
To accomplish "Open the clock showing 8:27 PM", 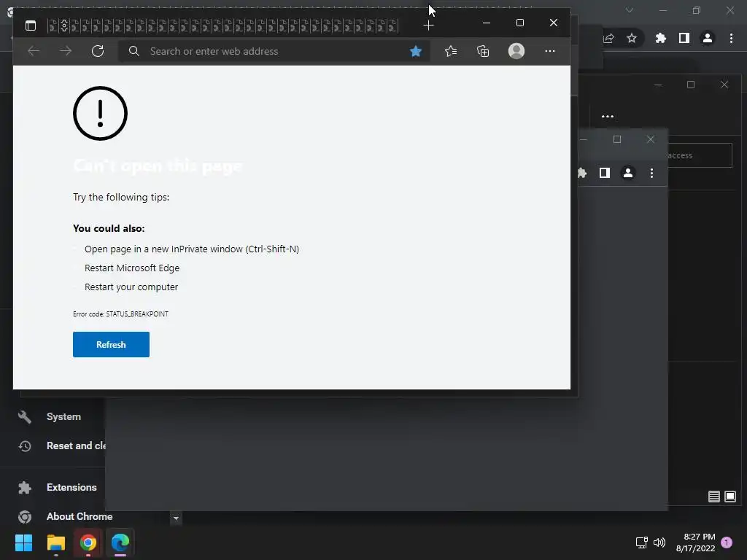I will pyautogui.click(x=695, y=542).
